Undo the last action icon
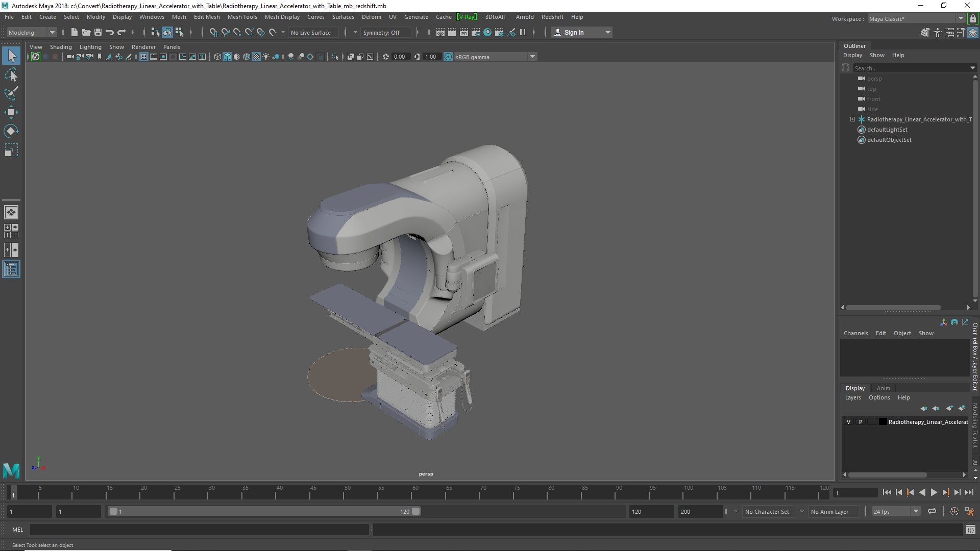The image size is (980, 551). tap(110, 32)
